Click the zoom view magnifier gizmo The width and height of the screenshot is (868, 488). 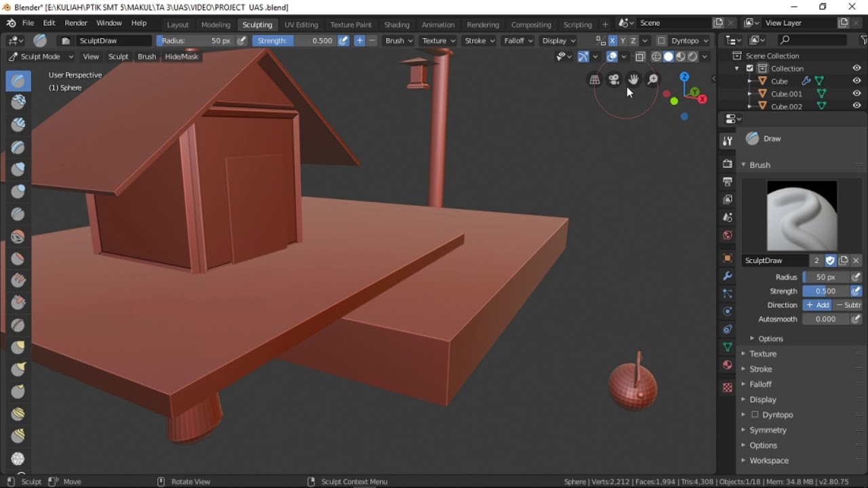[x=652, y=80]
